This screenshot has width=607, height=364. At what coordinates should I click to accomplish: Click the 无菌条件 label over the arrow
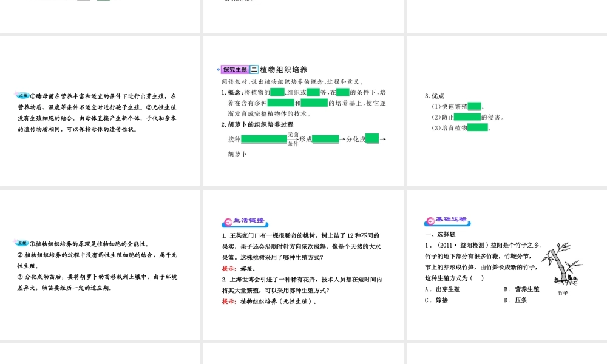pos(293,139)
